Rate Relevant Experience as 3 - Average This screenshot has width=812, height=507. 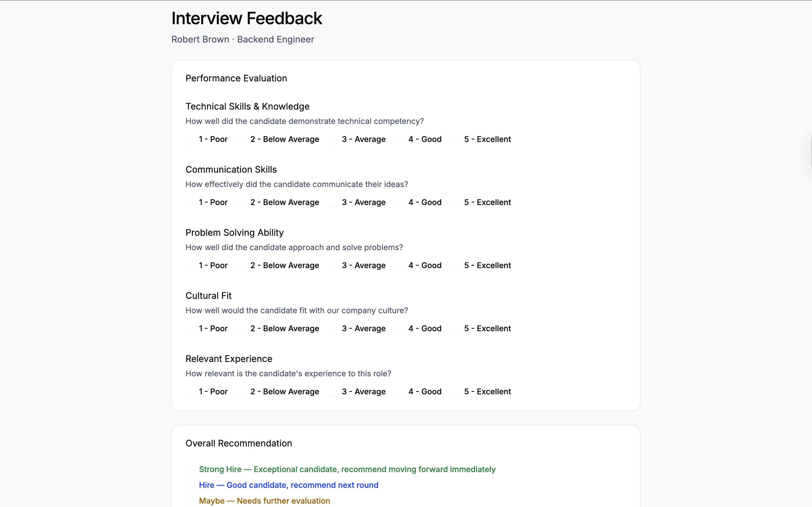pyautogui.click(x=333, y=392)
